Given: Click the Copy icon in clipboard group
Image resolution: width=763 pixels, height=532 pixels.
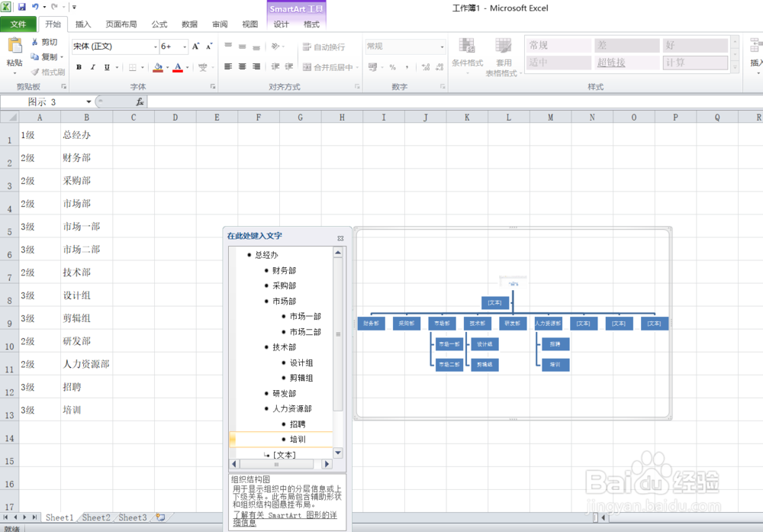Looking at the screenshot, I should click(x=35, y=56).
